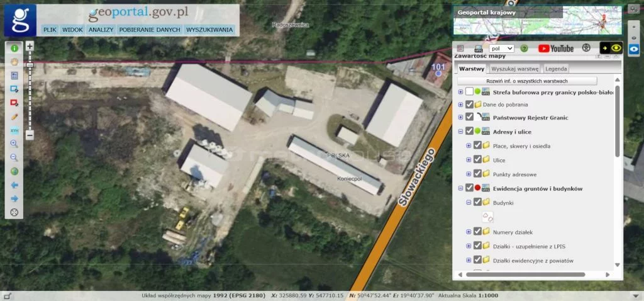
Task: Collapse Ewidencja gruntów i budynków node
Action: point(460,188)
